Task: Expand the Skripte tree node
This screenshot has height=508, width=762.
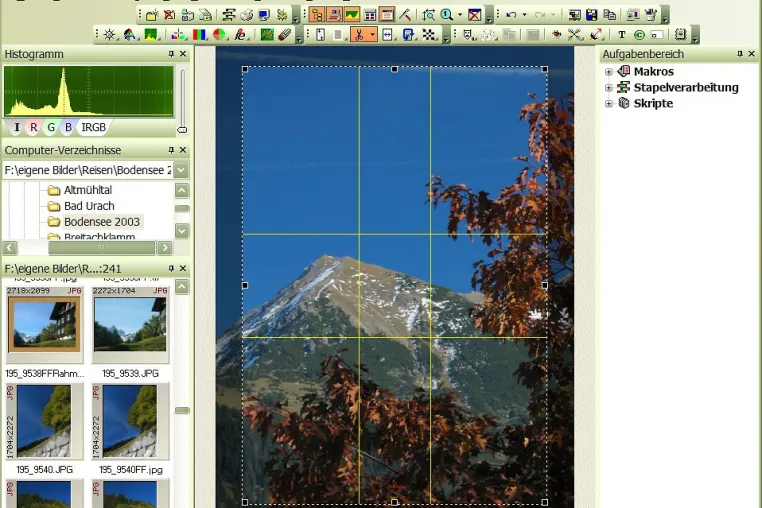Action: click(x=609, y=104)
